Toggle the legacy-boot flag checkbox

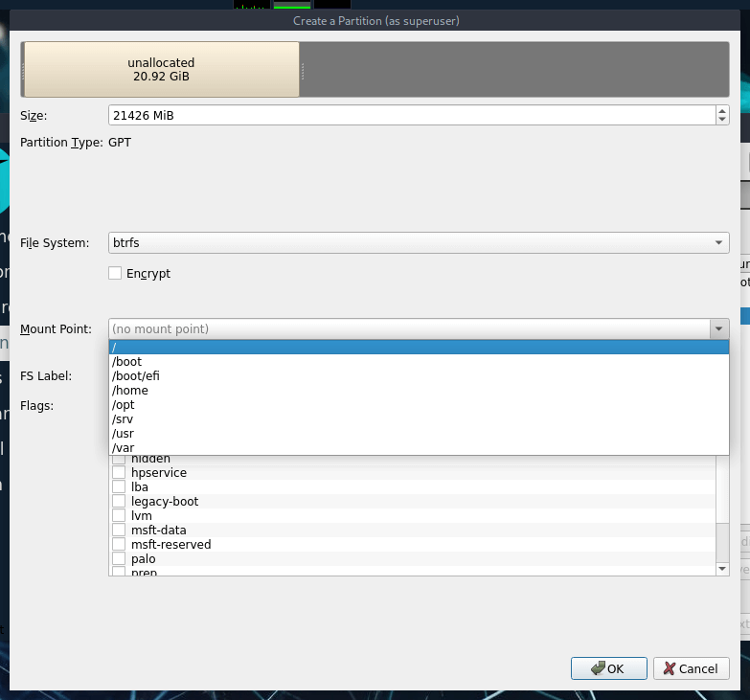(119, 502)
